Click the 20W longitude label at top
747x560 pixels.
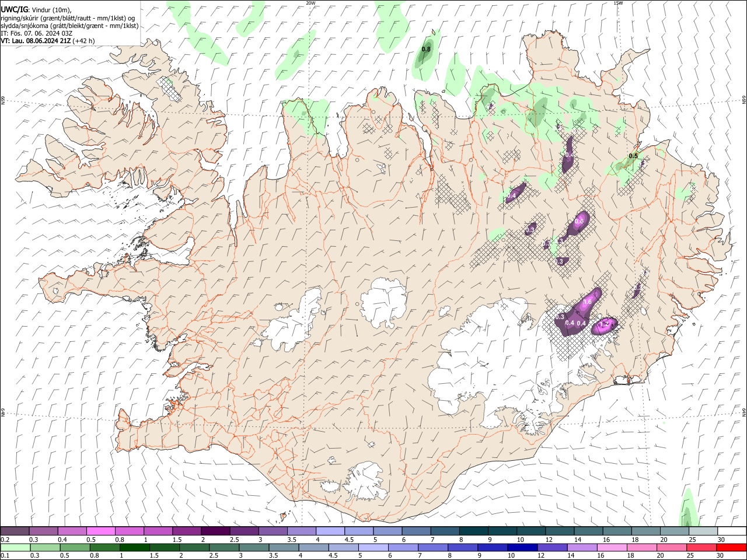pos(310,3)
